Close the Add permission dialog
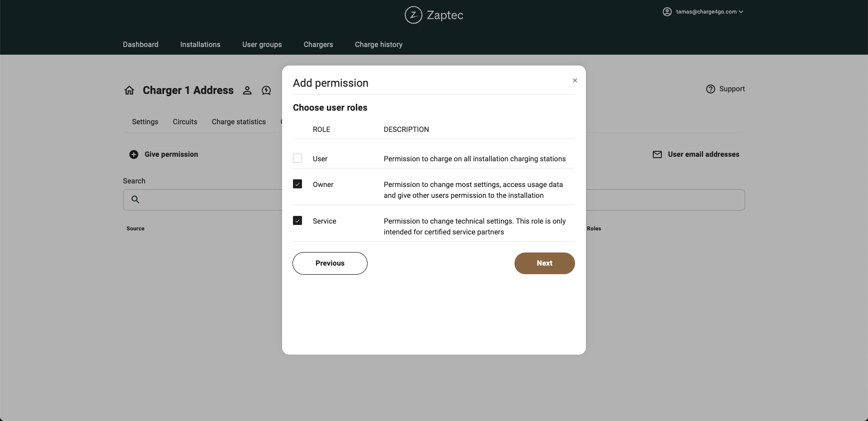The image size is (868, 421). (x=575, y=80)
